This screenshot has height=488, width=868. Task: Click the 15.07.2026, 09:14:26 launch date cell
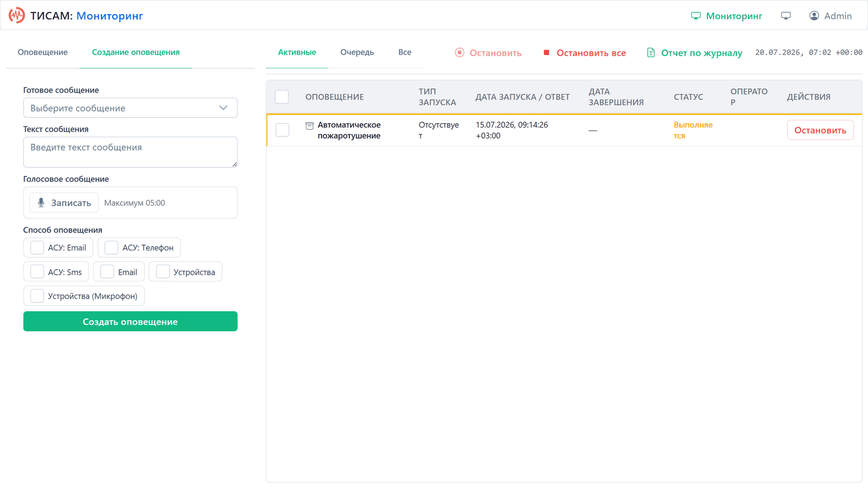(x=512, y=130)
